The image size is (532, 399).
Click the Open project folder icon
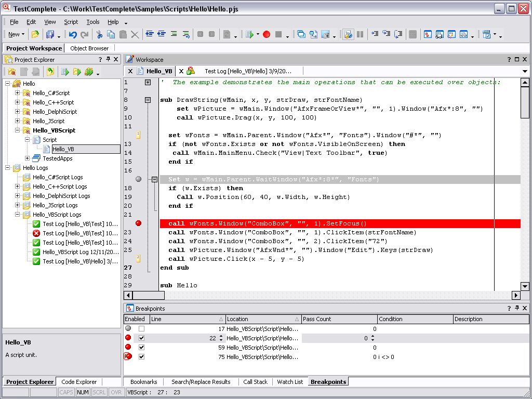click(x=35, y=34)
